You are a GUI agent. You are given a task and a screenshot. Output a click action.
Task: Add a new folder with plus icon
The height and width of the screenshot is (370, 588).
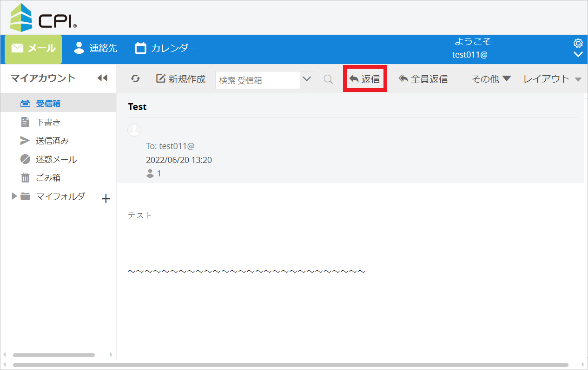[106, 199]
